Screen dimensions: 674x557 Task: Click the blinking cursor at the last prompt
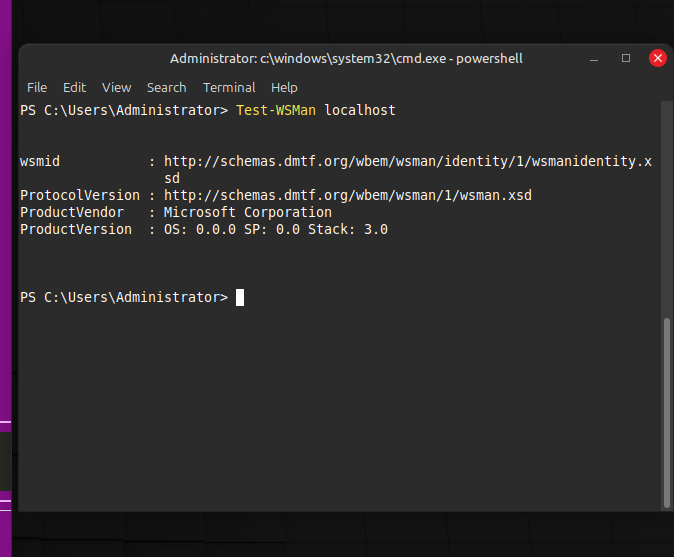click(x=240, y=297)
